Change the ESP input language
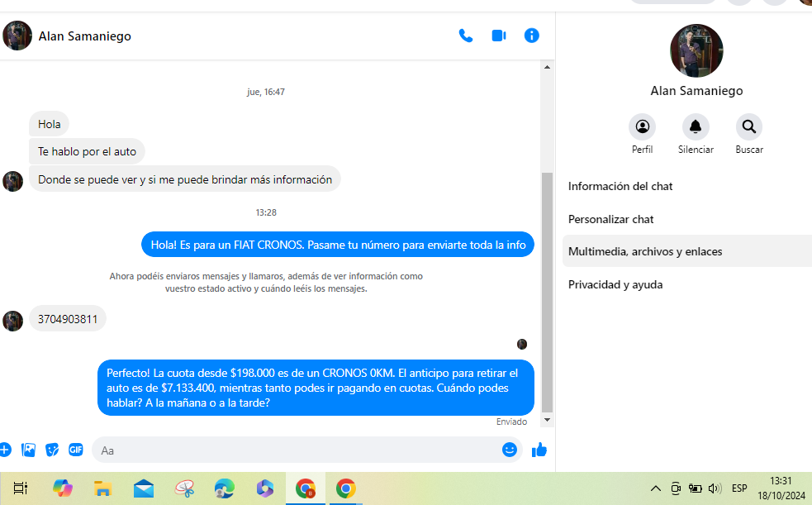 [x=739, y=488]
